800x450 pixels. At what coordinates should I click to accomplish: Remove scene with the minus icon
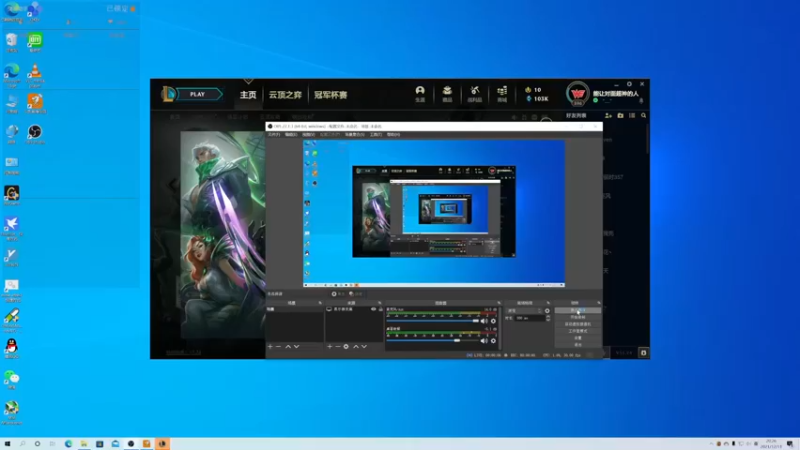coord(279,346)
